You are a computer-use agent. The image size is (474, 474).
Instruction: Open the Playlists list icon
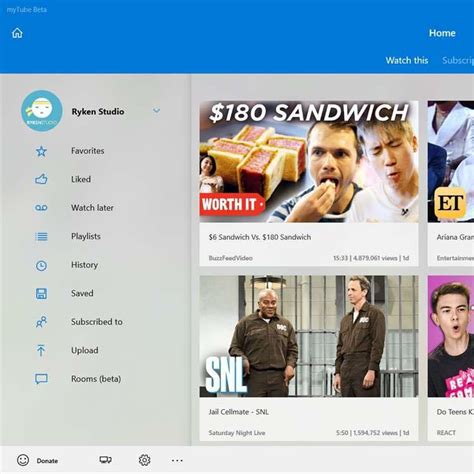pyautogui.click(x=41, y=237)
